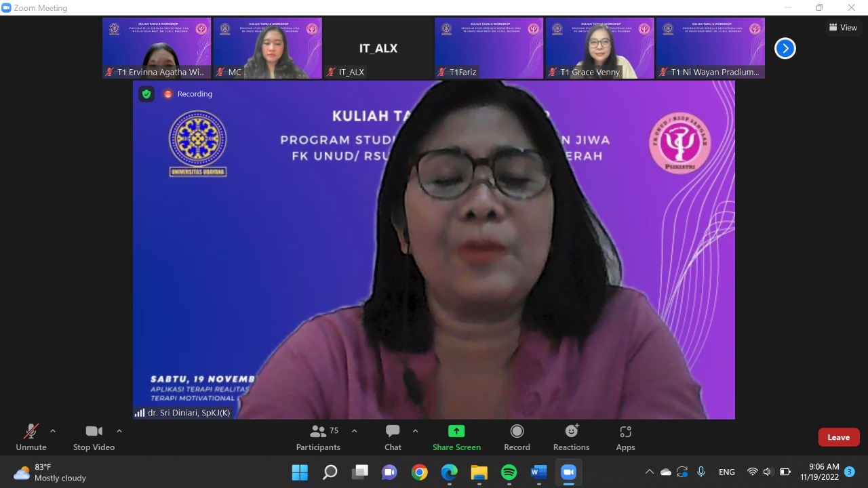Open sync update tray icon

(682, 472)
